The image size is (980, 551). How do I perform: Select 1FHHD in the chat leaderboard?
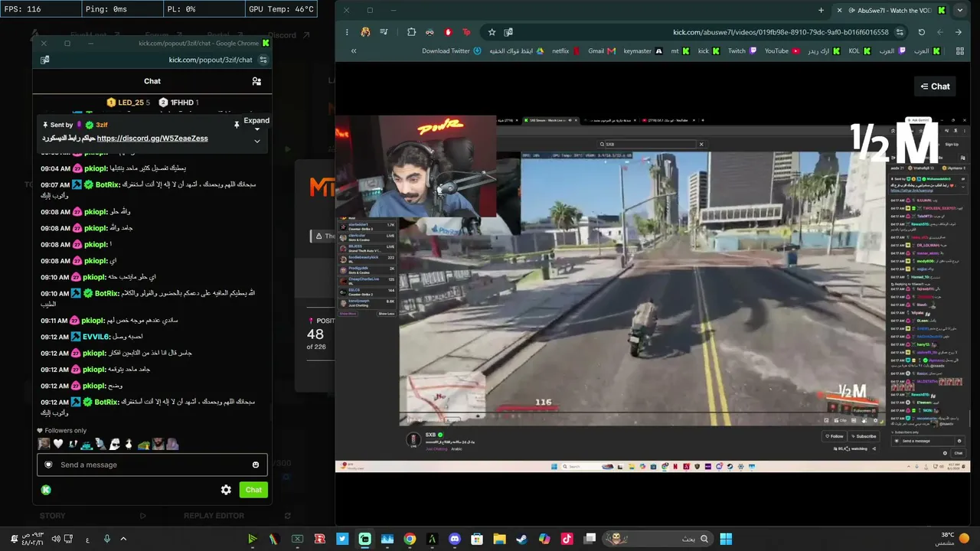(x=178, y=103)
